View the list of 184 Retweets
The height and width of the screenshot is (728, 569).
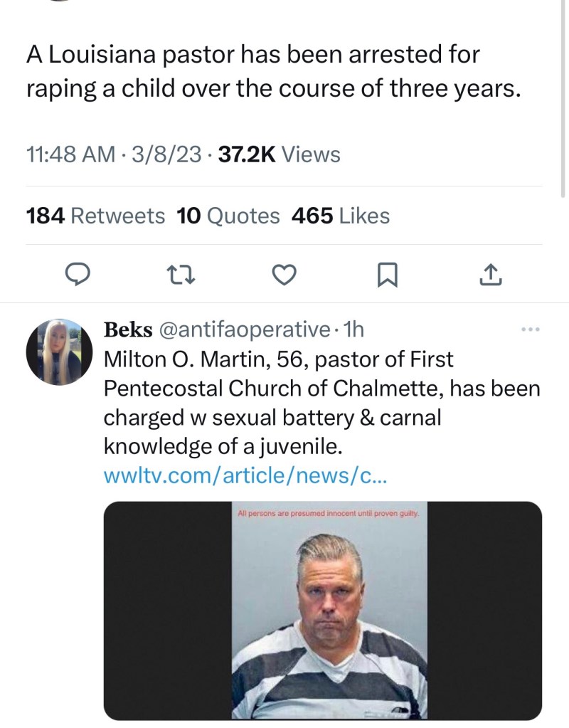[x=95, y=216]
